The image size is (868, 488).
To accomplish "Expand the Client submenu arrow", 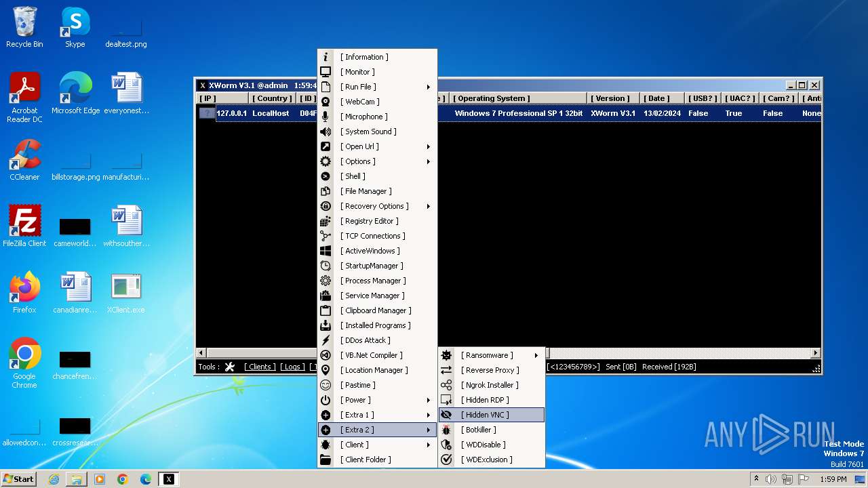I will coord(429,445).
